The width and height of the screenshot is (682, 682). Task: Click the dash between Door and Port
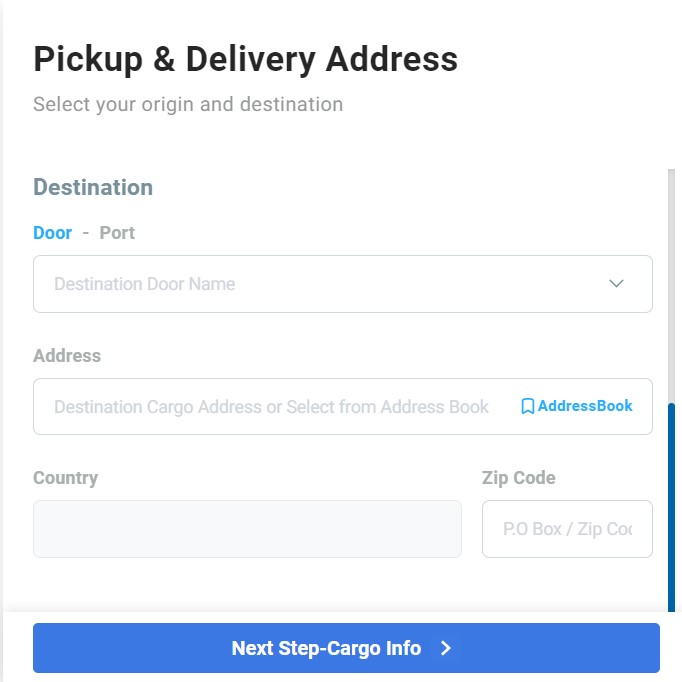click(x=86, y=233)
